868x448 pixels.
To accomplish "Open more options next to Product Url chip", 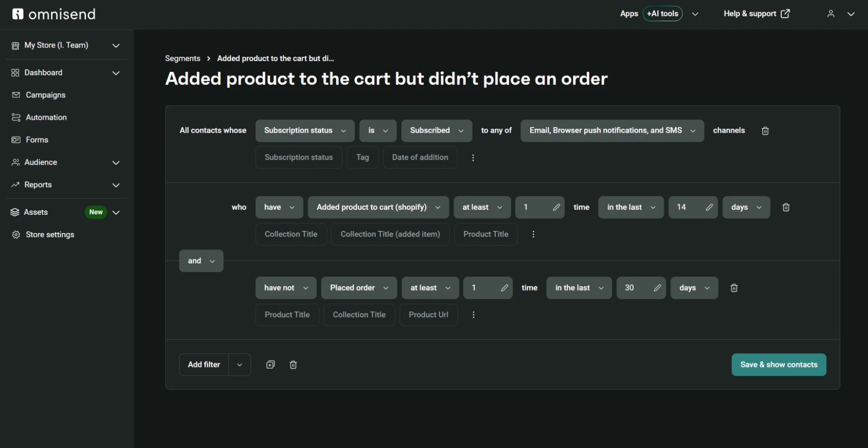I will click(473, 315).
